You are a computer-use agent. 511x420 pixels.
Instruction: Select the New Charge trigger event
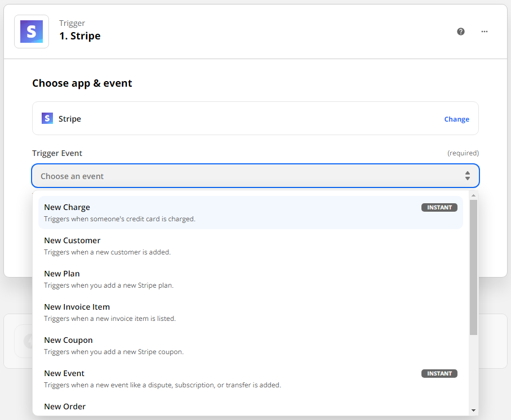(x=67, y=207)
